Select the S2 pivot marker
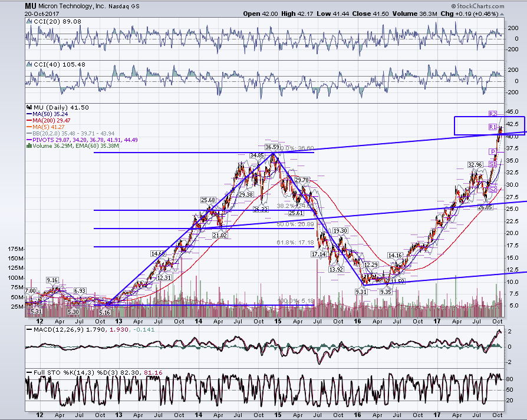 [492, 190]
